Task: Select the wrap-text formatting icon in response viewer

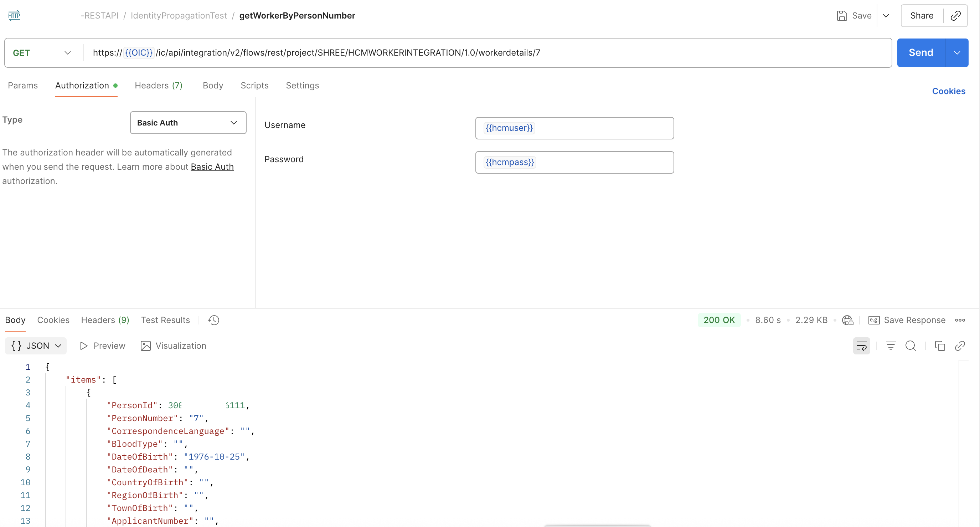Action: (x=861, y=346)
